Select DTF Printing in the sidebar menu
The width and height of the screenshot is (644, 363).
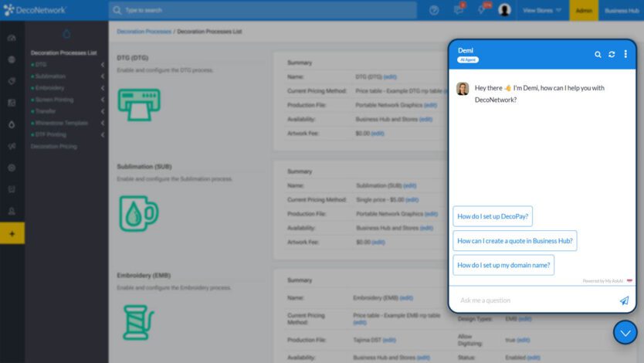pyautogui.click(x=50, y=134)
